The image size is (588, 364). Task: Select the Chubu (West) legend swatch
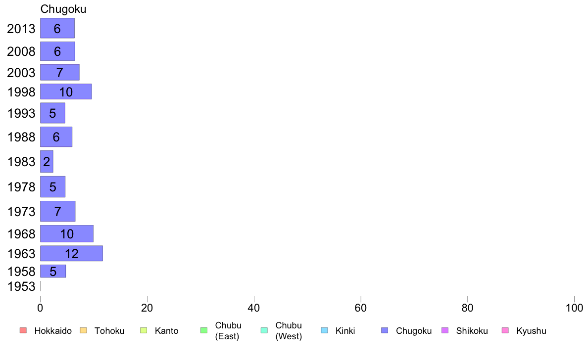264,330
